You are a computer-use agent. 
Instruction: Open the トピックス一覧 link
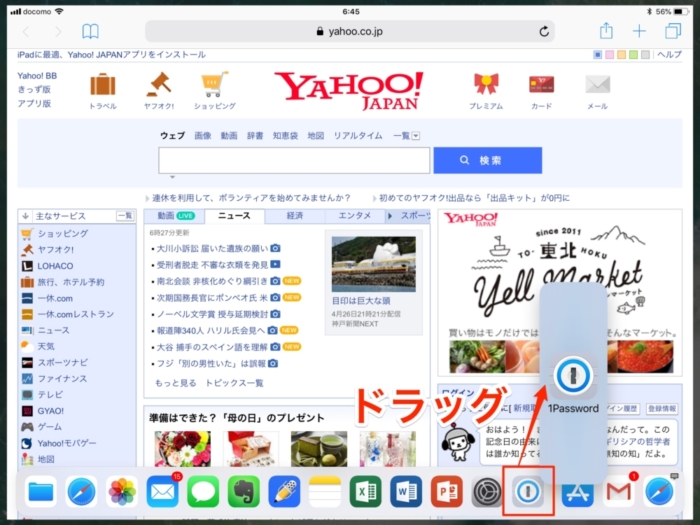point(234,383)
